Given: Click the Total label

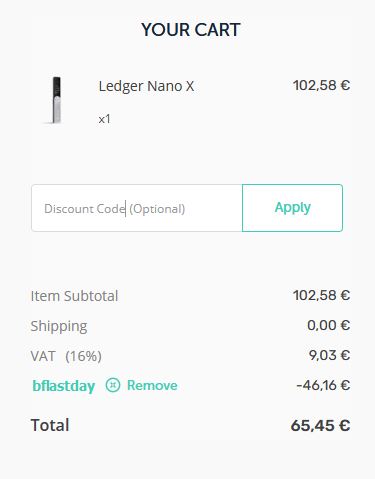Looking at the screenshot, I should 50,425.
